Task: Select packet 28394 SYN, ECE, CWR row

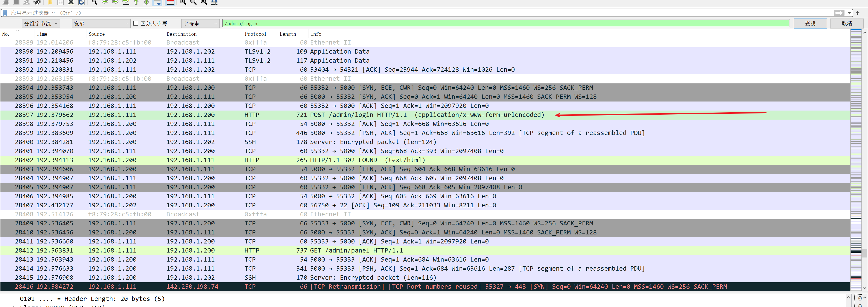Action: click(425, 88)
